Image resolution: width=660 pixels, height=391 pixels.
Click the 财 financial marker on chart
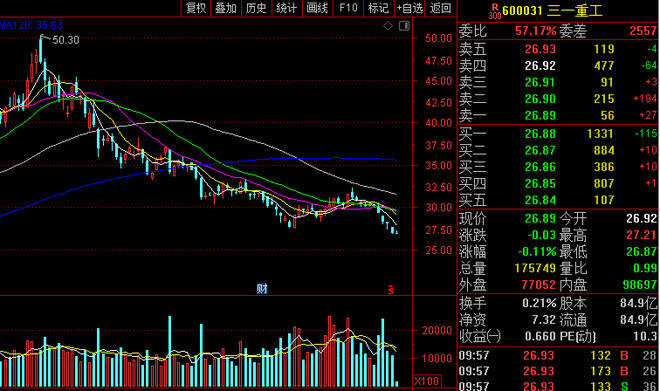click(x=262, y=288)
